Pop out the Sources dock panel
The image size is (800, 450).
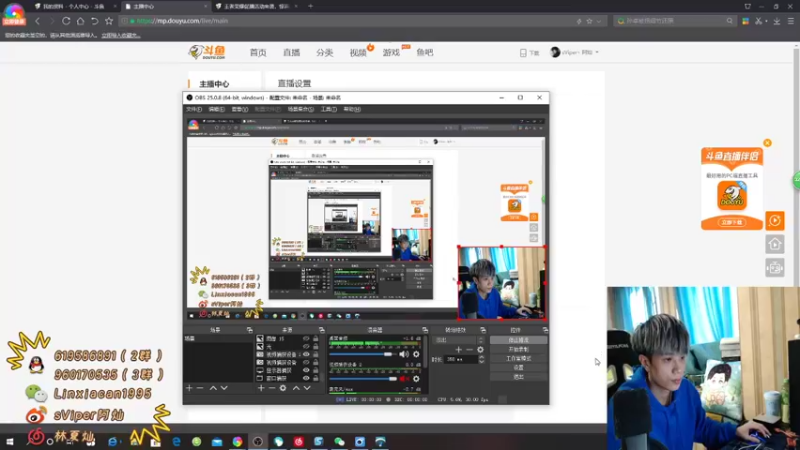pyautogui.click(x=321, y=330)
